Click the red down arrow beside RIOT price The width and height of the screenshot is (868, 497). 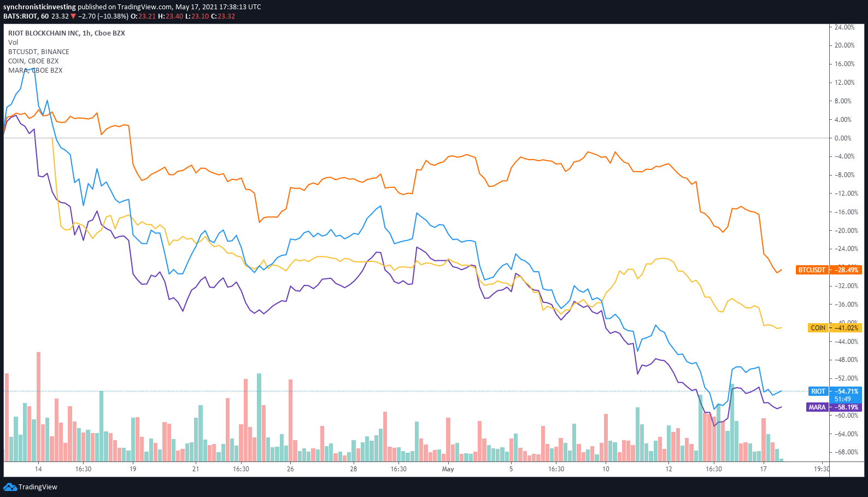[73, 16]
